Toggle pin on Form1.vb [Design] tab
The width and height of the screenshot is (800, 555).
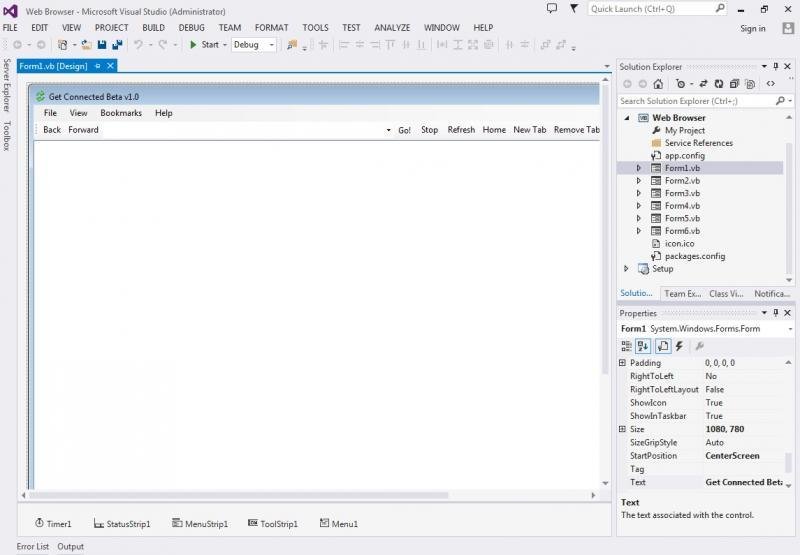coord(97,66)
